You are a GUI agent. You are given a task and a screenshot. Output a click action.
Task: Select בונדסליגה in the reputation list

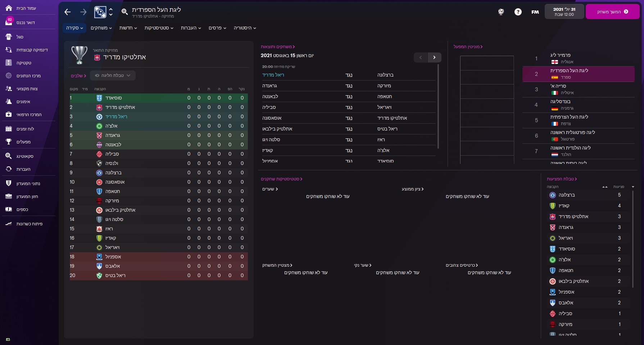pyautogui.click(x=578, y=105)
